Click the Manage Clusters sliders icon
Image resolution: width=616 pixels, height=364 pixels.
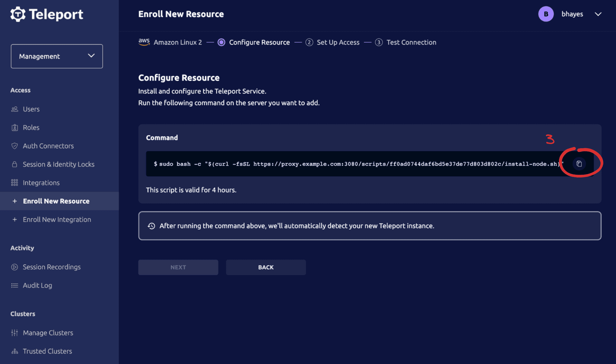tap(14, 333)
